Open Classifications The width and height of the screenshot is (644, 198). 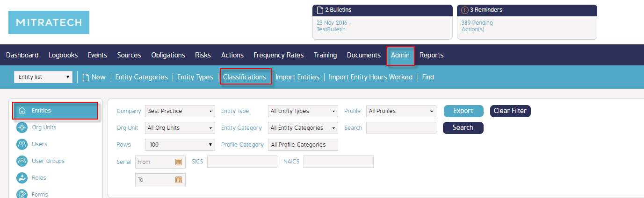(x=245, y=77)
